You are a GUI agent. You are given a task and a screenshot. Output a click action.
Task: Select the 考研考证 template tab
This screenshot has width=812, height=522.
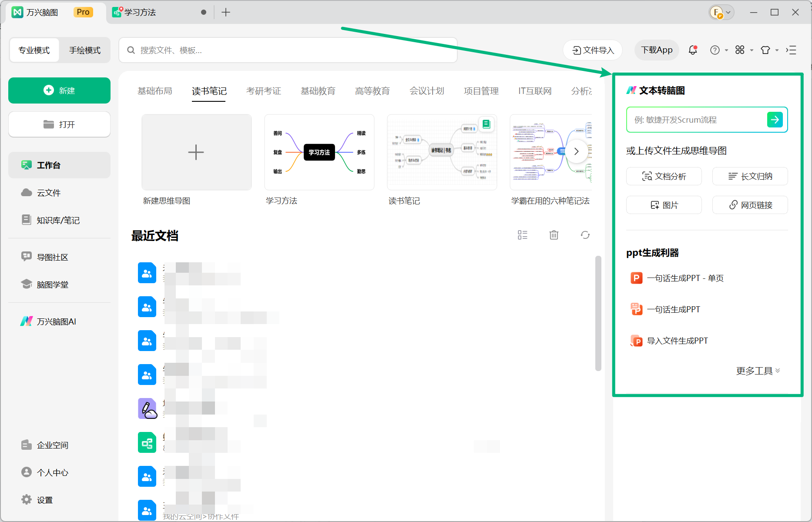click(x=264, y=91)
